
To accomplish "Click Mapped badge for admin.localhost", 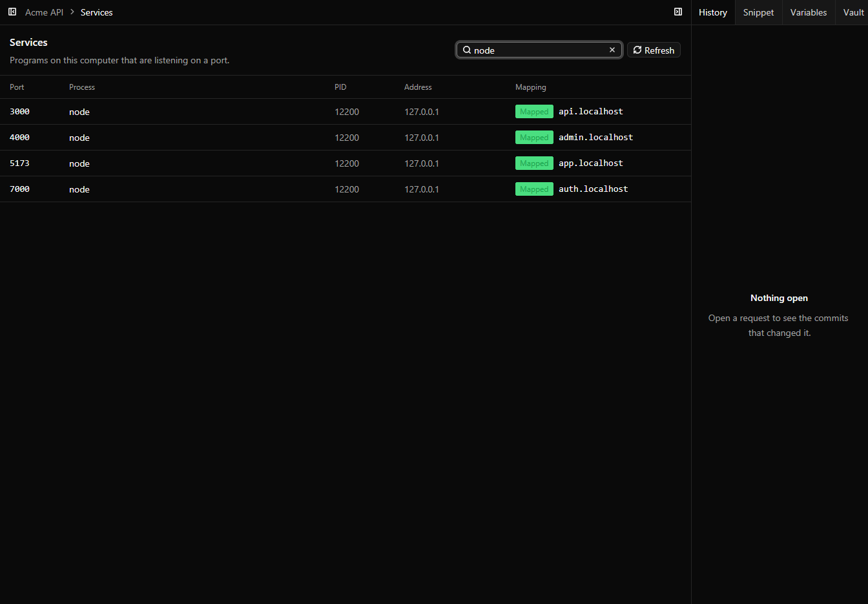I will [534, 138].
